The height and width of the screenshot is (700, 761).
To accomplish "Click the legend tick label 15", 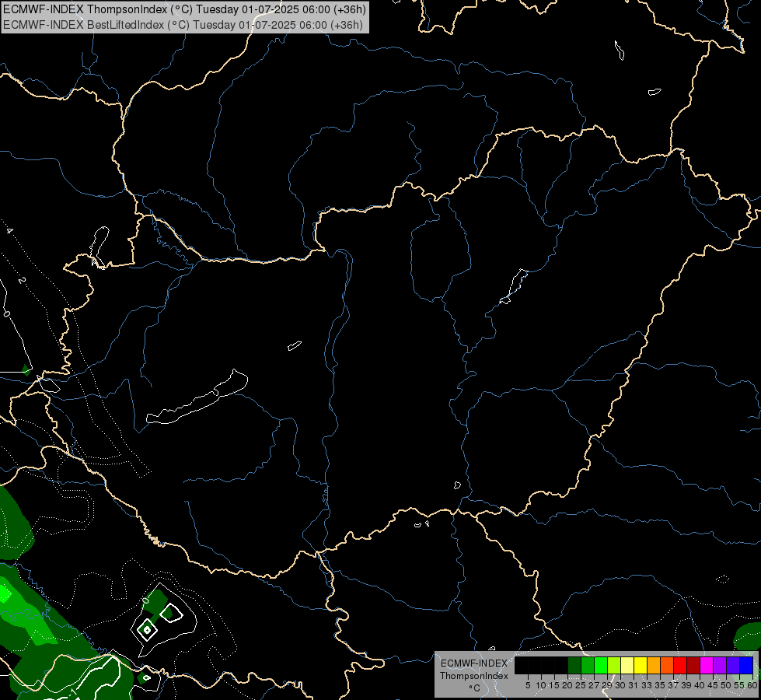I will (554, 685).
